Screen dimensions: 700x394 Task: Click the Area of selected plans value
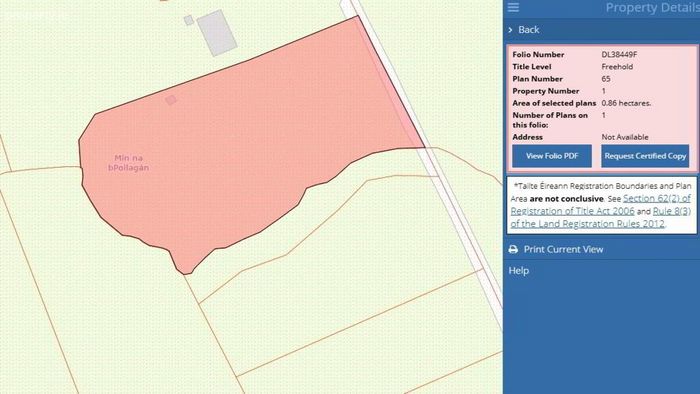(x=626, y=103)
